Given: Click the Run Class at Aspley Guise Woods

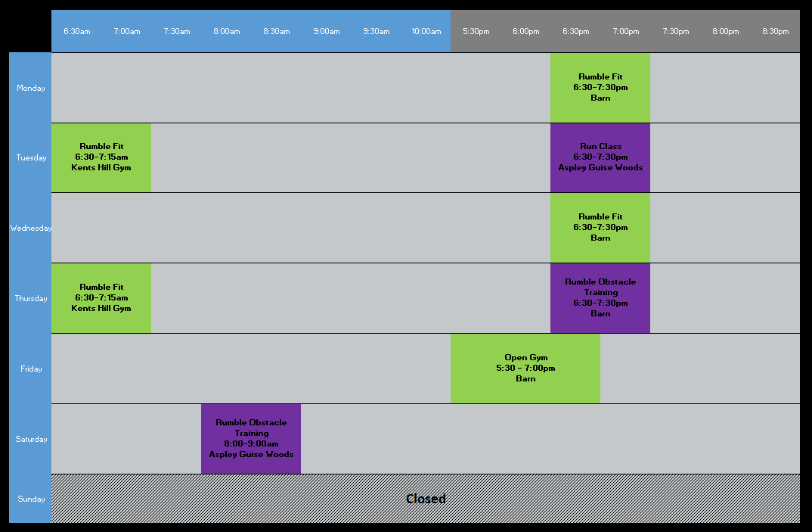Looking at the screenshot, I should click(600, 157).
